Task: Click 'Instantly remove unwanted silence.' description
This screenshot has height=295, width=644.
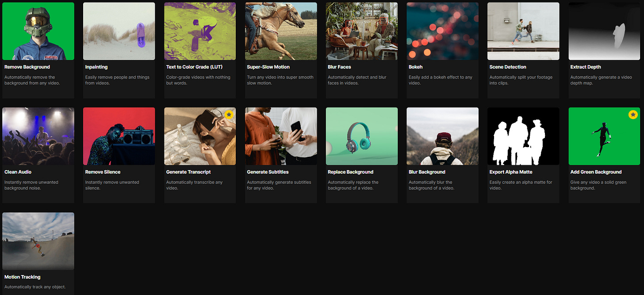Action: pyautogui.click(x=112, y=185)
